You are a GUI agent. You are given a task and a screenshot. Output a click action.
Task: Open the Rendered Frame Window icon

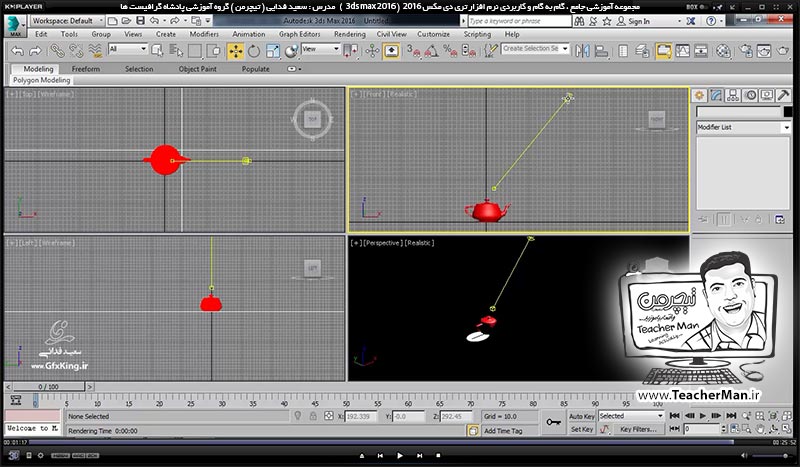[x=764, y=51]
